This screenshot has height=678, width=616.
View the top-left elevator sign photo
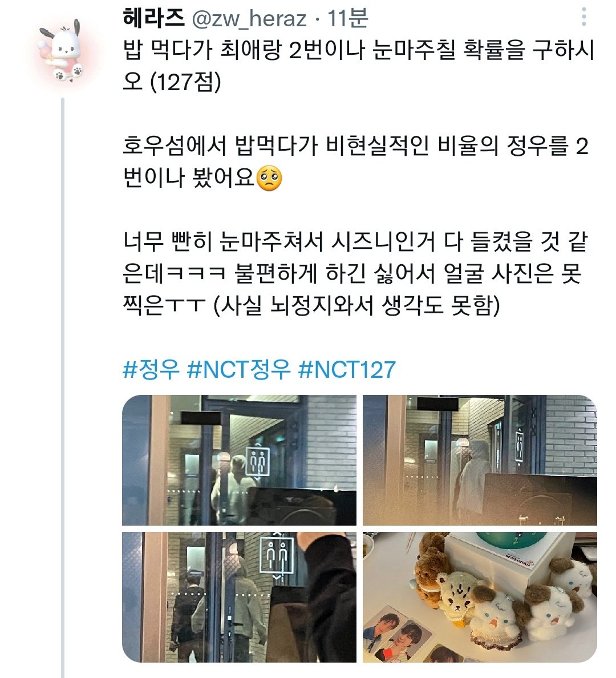[239, 460]
